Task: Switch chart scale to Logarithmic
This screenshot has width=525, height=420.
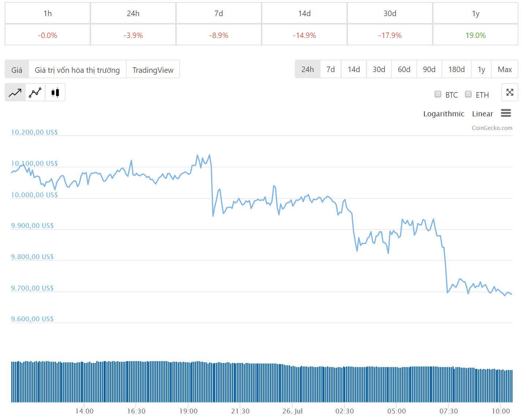Action: click(x=444, y=114)
